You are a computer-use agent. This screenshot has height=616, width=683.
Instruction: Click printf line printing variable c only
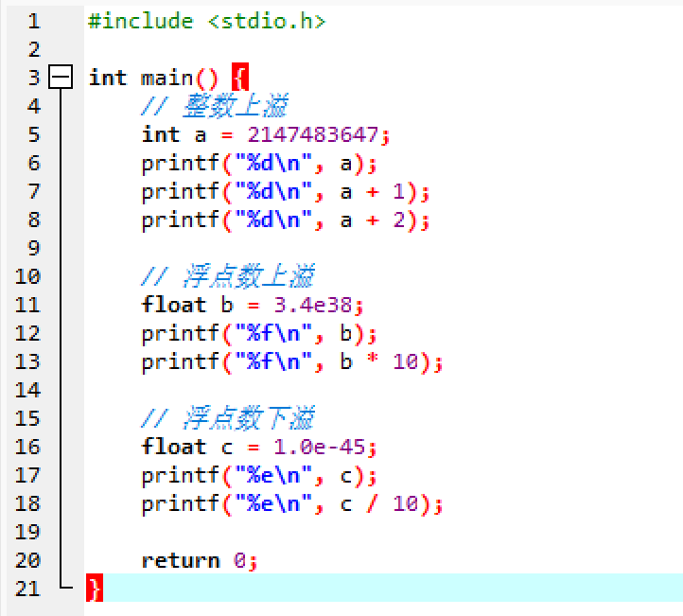tap(259, 476)
